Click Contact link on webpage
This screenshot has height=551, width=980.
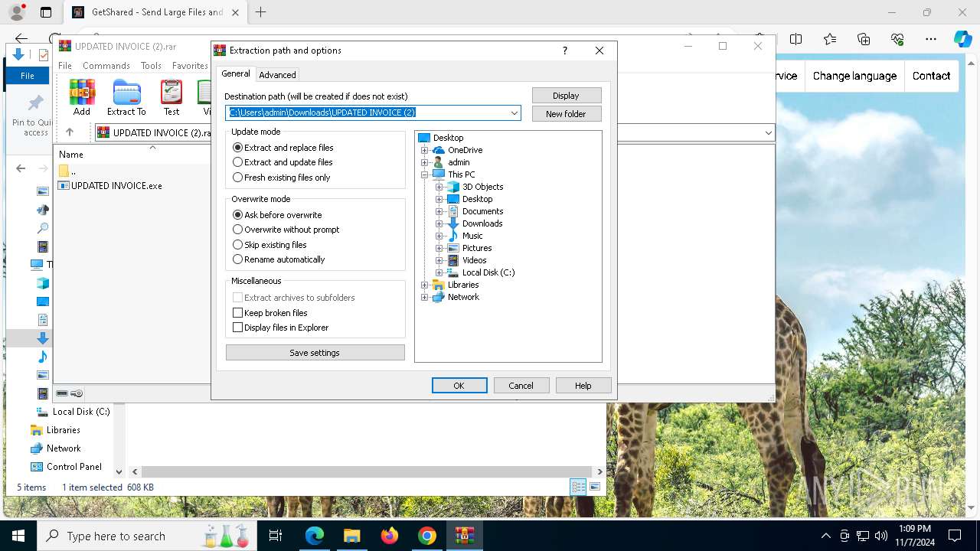click(931, 76)
